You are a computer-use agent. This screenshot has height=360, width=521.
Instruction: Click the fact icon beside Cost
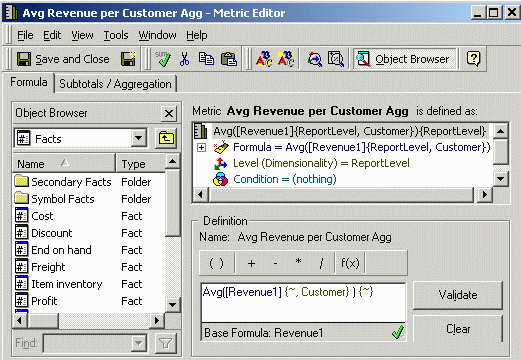click(x=22, y=215)
